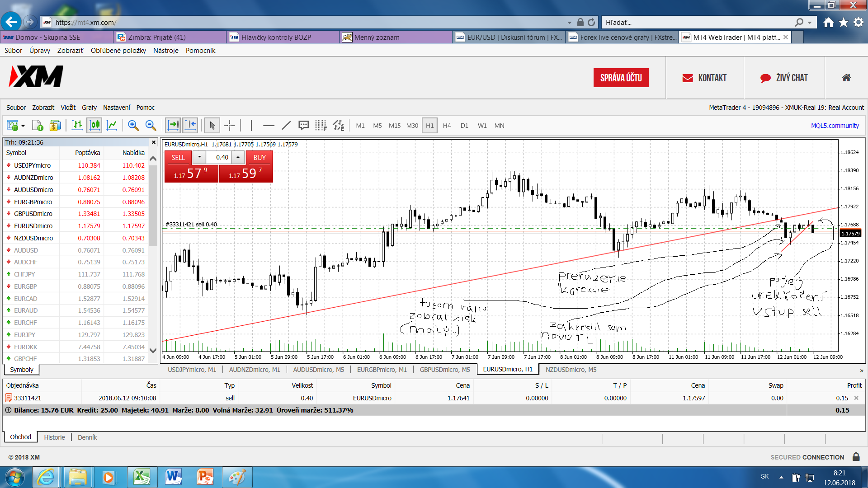Open the Grafy menu
This screenshot has height=488, width=868.
click(x=89, y=108)
